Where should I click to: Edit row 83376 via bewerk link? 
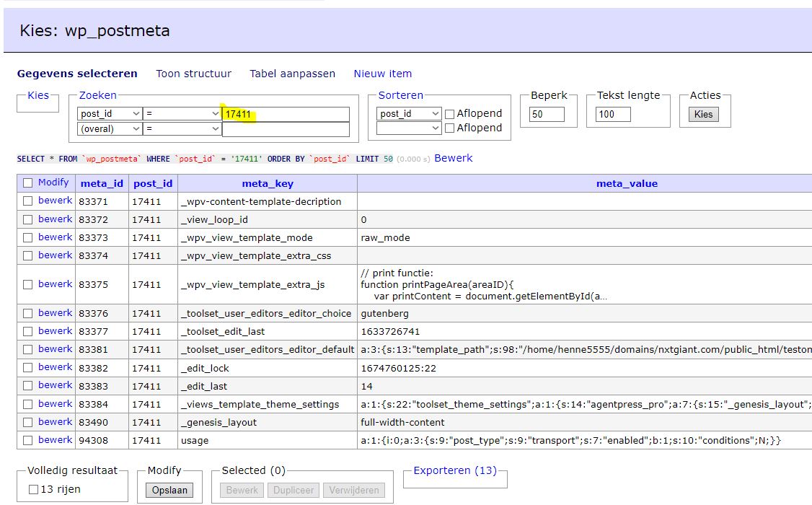tap(55, 313)
